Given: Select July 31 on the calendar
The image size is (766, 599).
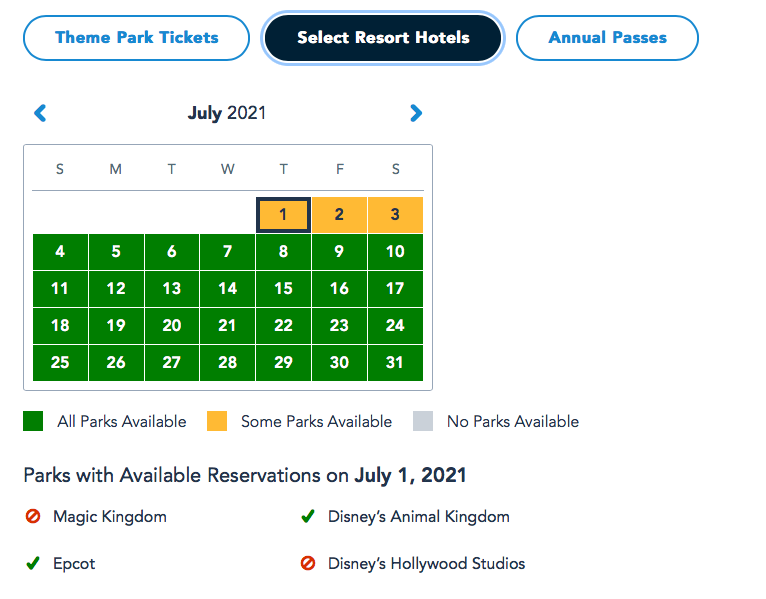Looking at the screenshot, I should pyautogui.click(x=395, y=363).
